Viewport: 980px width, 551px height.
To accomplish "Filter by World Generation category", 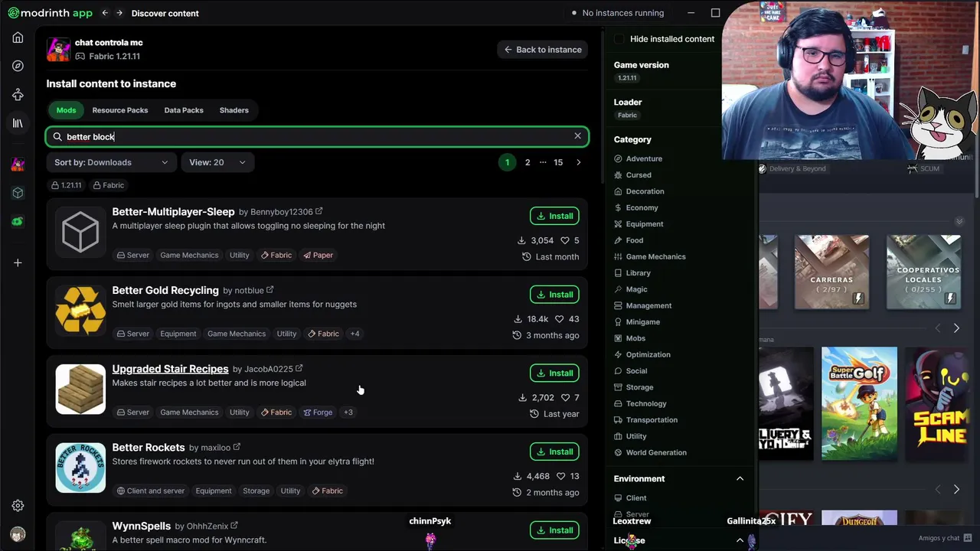I will point(650,452).
